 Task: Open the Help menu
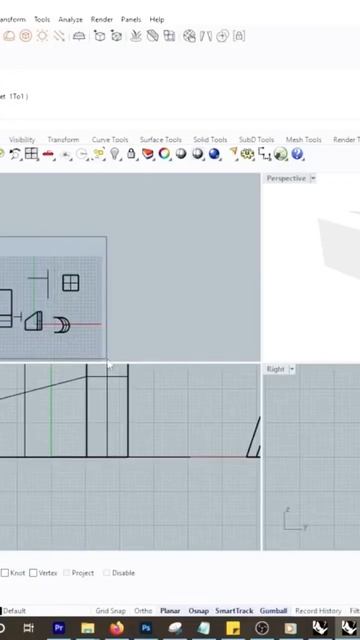click(157, 20)
